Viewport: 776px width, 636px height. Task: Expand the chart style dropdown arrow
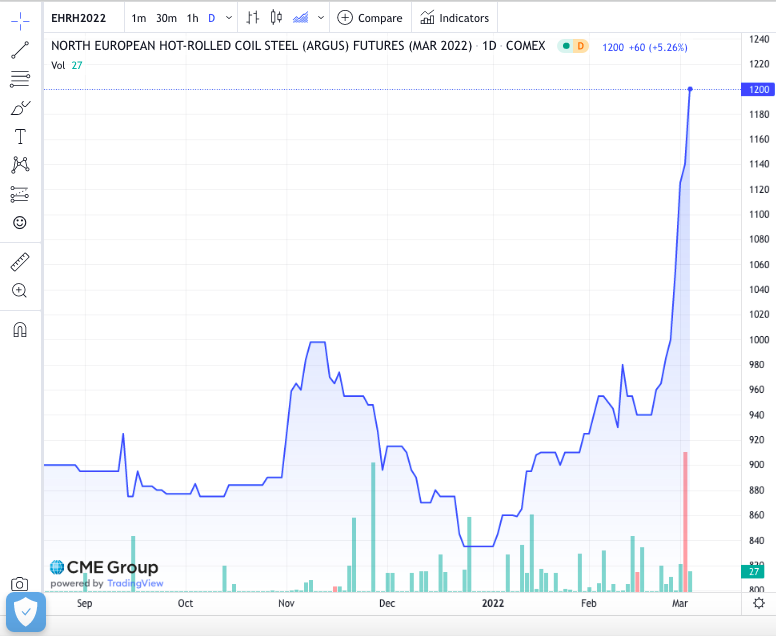(319, 18)
